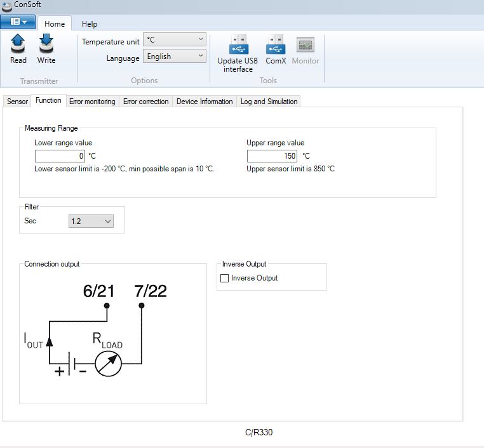484x448 pixels.
Task: Go to the Error monitoring tab
Action: 92,101
